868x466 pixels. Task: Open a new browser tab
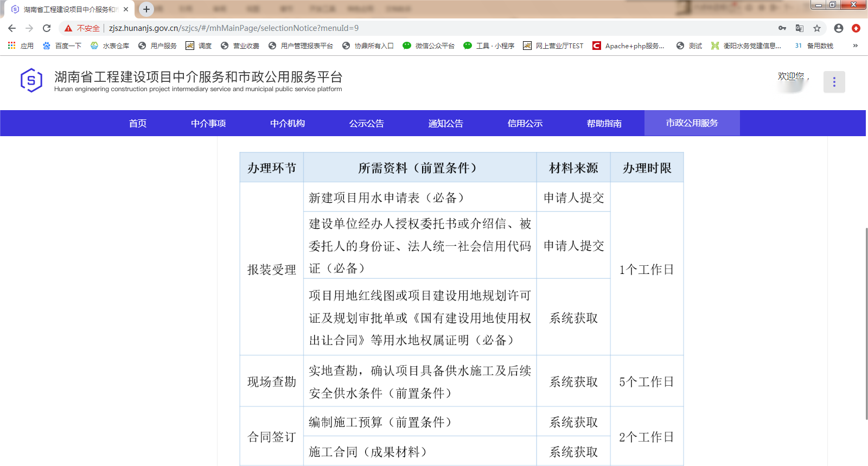[146, 9]
